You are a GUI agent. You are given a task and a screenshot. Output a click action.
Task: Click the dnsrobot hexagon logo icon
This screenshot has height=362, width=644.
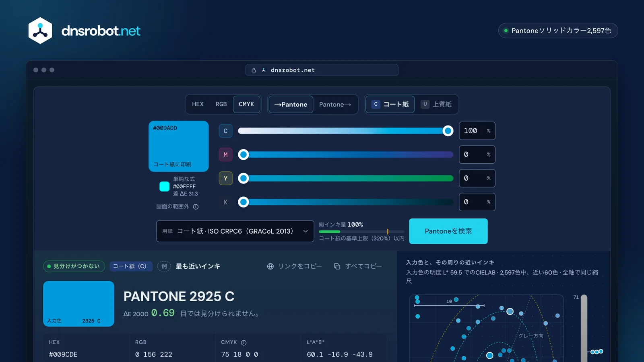click(40, 31)
